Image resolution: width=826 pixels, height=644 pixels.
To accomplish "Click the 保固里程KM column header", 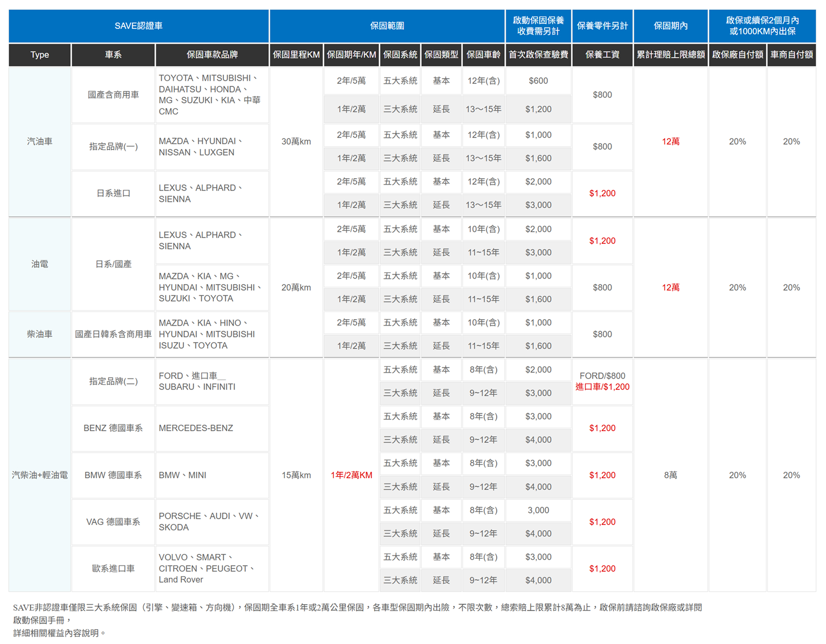I will (x=296, y=55).
